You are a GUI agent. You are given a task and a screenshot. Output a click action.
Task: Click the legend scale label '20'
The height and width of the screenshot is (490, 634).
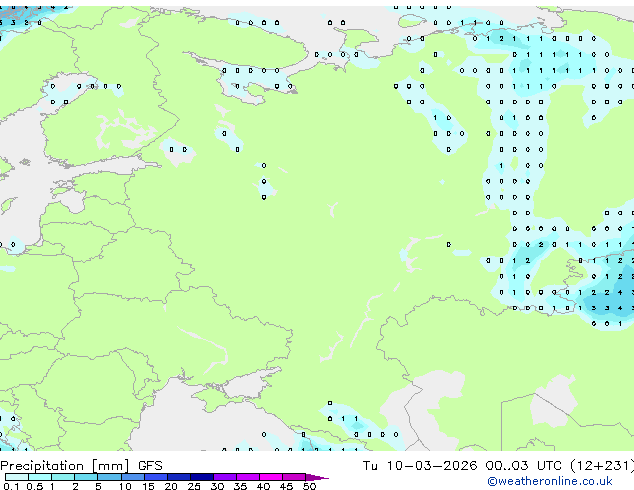tap(171, 486)
